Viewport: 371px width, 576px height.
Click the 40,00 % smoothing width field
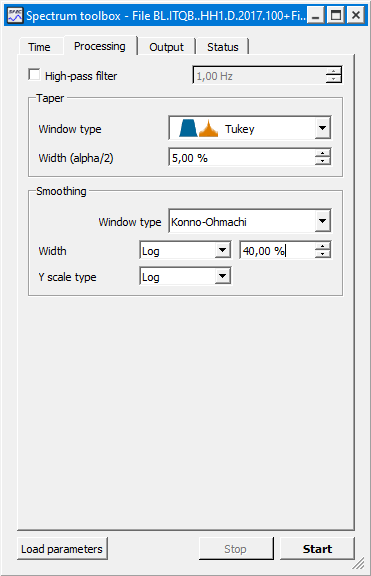point(277,251)
